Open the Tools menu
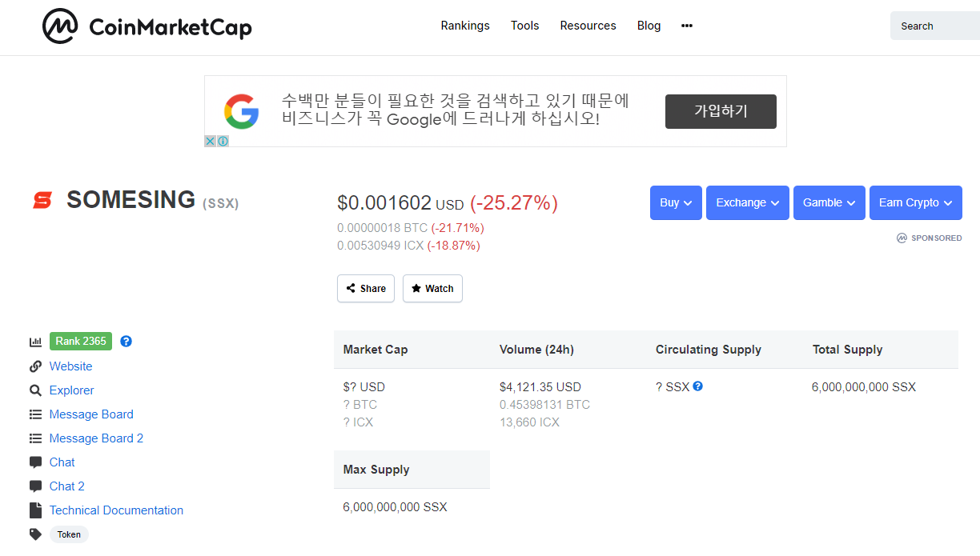The image size is (980, 556). click(x=525, y=26)
